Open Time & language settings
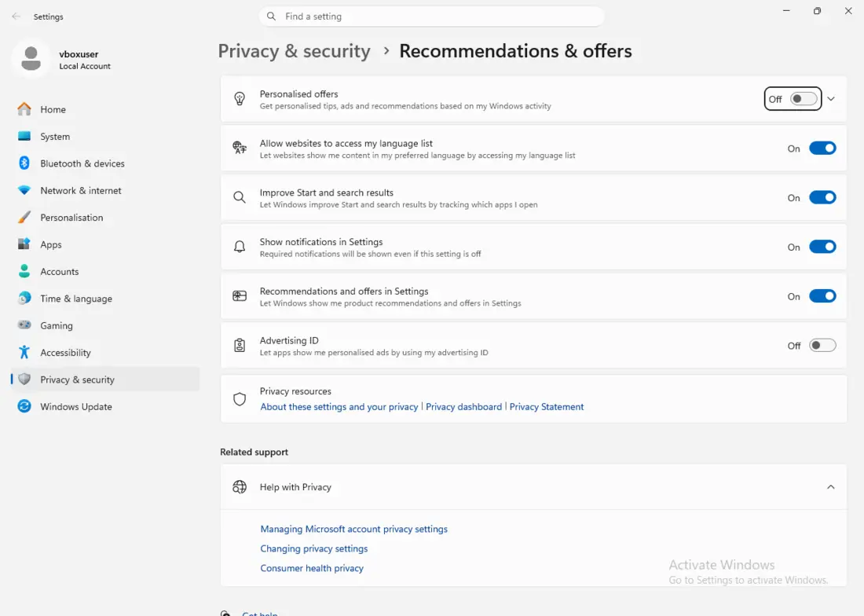This screenshot has width=864, height=616. click(105, 298)
